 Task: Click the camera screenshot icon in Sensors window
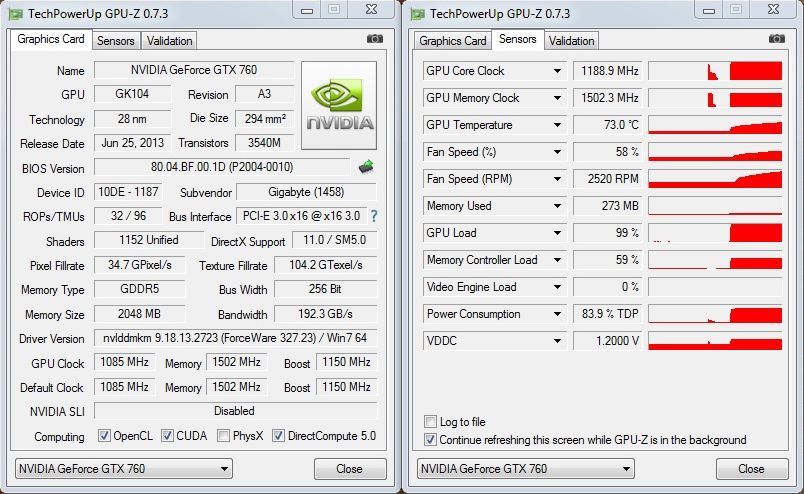[777, 39]
